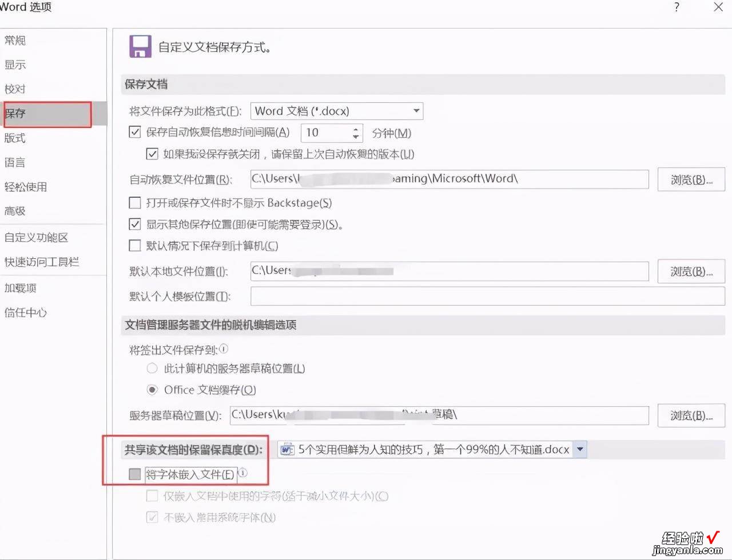Toggle 如果我没保存就关闭 keep last version checkbox

[152, 154]
